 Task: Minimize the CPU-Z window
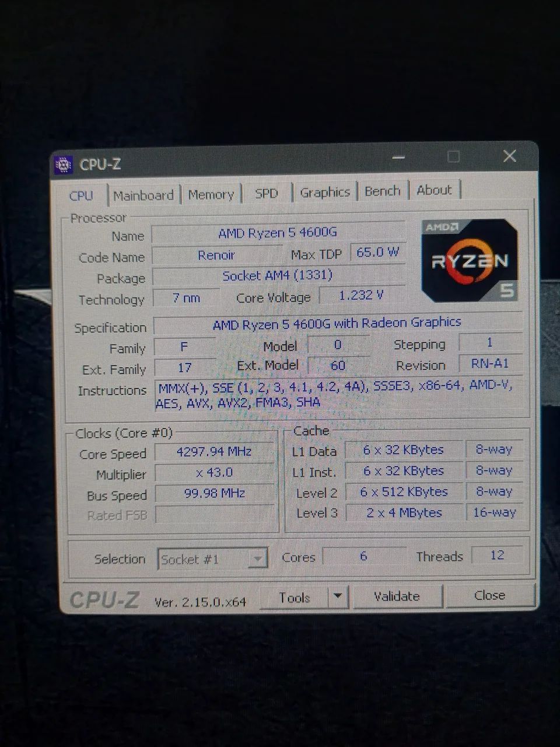point(399,158)
